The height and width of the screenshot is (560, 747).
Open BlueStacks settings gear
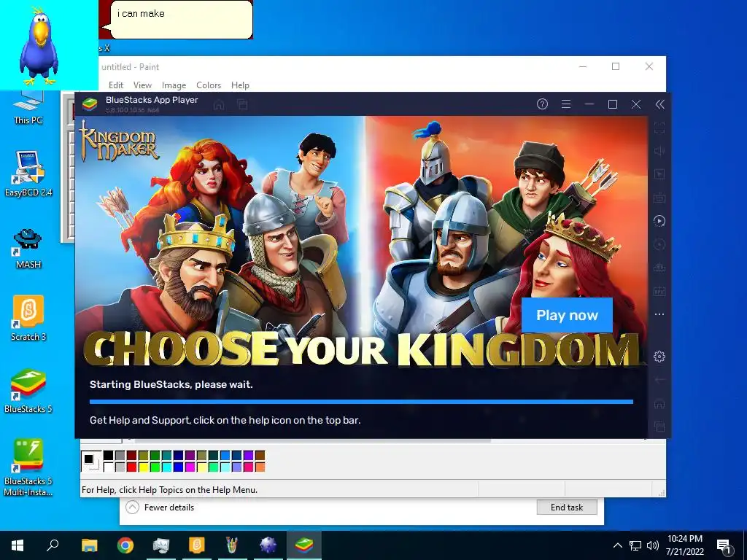(659, 357)
